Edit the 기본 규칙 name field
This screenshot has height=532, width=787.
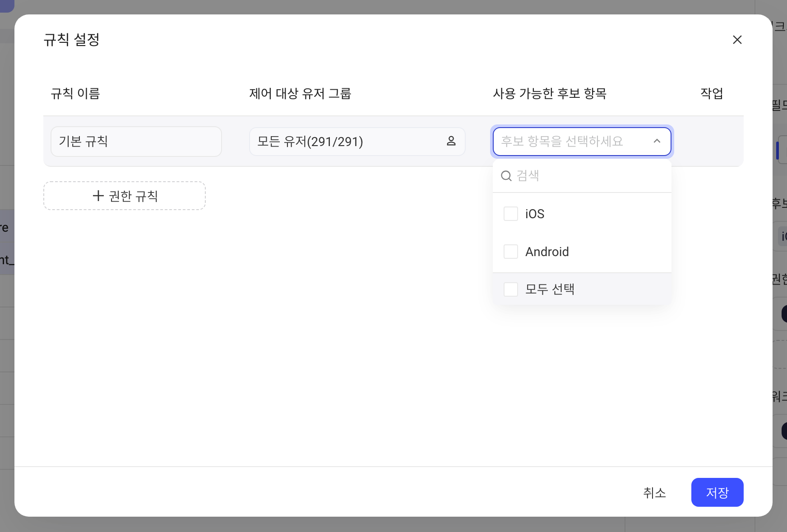pos(136,142)
